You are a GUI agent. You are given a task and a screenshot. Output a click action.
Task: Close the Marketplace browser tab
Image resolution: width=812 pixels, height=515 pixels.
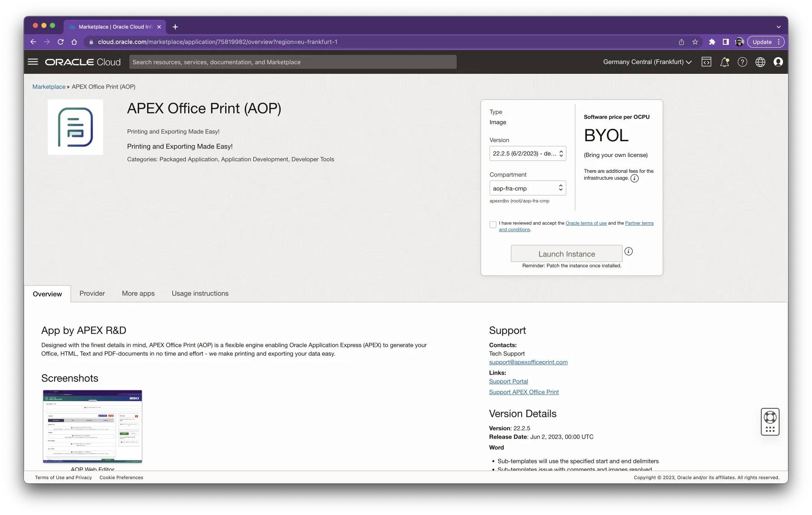click(159, 27)
